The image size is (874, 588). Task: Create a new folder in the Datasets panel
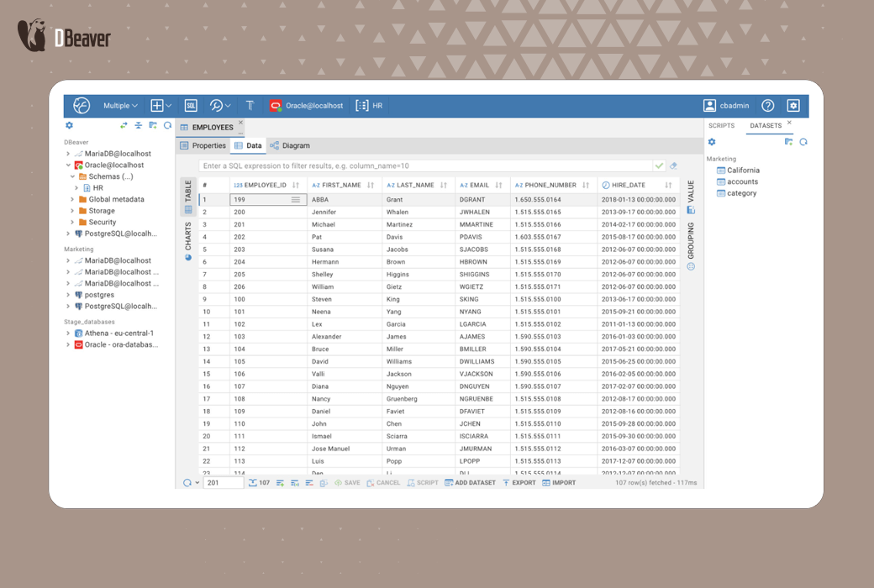pos(788,142)
